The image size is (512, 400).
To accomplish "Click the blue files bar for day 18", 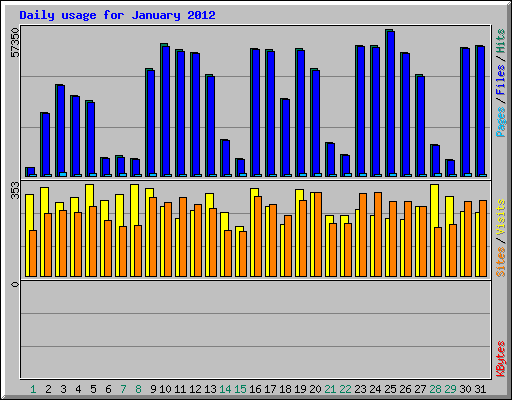I will [286, 137].
